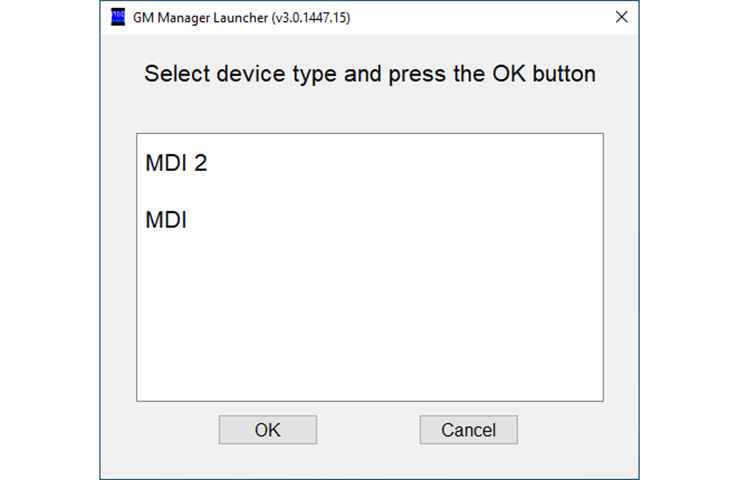Pick the plain MDI device type
The width and height of the screenshot is (740, 480).
[x=166, y=219]
